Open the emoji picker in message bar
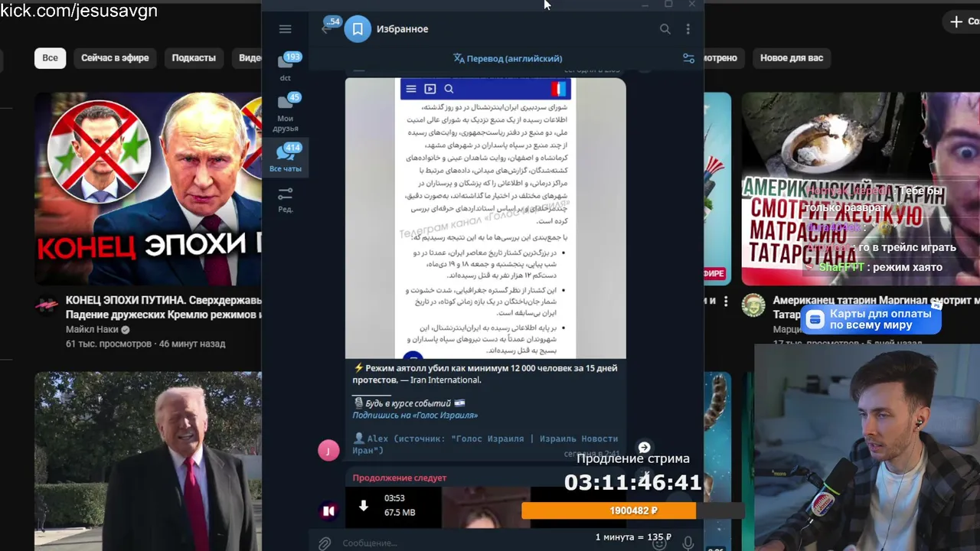The image size is (980, 551). click(x=658, y=543)
